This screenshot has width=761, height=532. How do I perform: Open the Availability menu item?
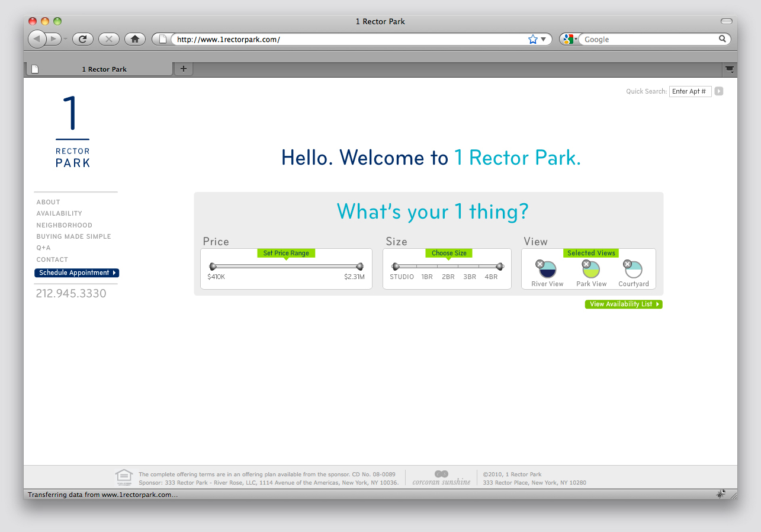point(59,213)
